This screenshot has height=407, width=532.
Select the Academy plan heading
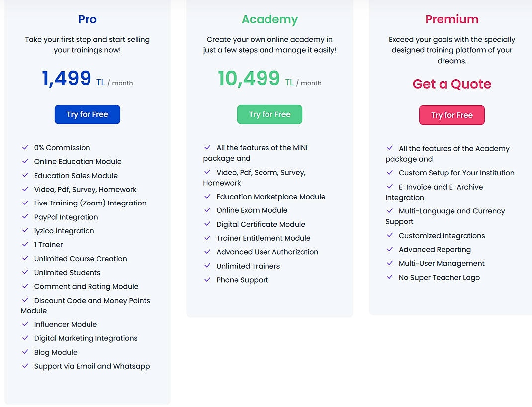[269, 19]
